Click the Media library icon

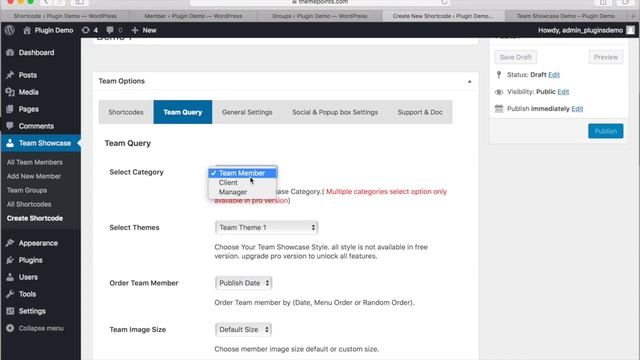pos(10,92)
